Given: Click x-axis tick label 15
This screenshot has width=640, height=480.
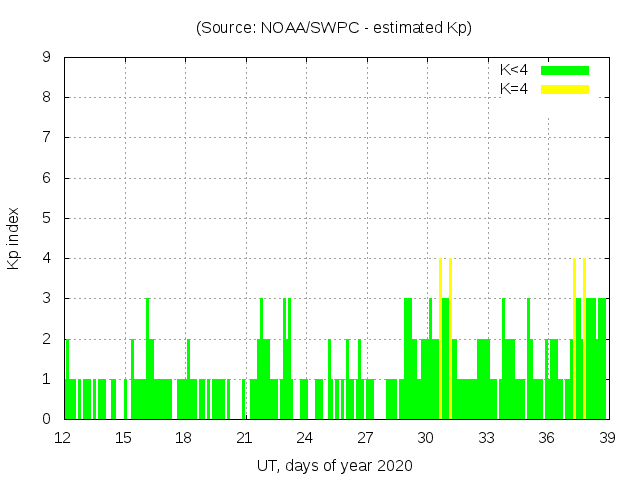Looking at the screenshot, I should pyautogui.click(x=123, y=437).
